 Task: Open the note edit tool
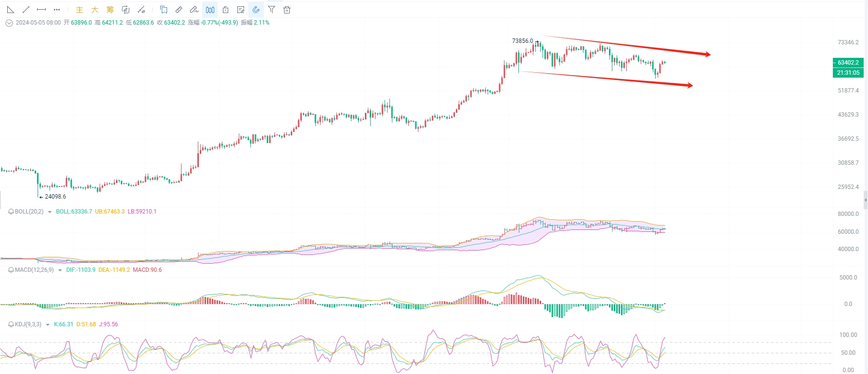click(x=241, y=10)
